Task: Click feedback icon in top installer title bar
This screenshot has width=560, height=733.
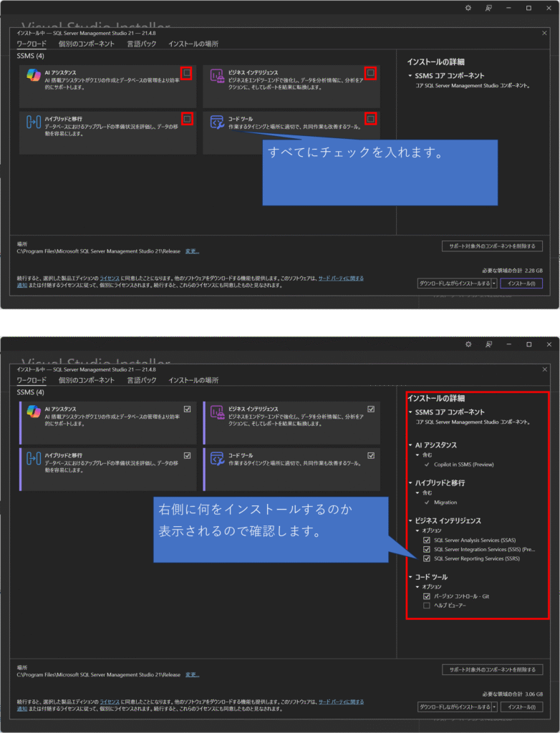Action: [x=488, y=8]
